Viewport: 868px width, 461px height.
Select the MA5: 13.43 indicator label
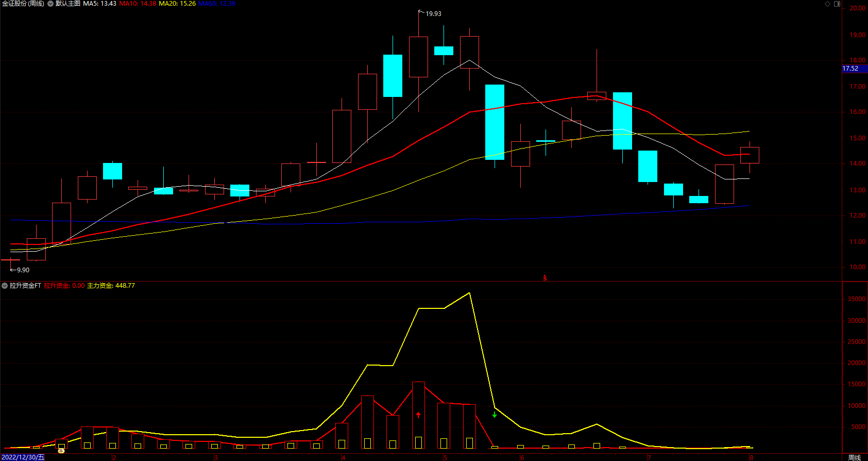click(x=99, y=4)
